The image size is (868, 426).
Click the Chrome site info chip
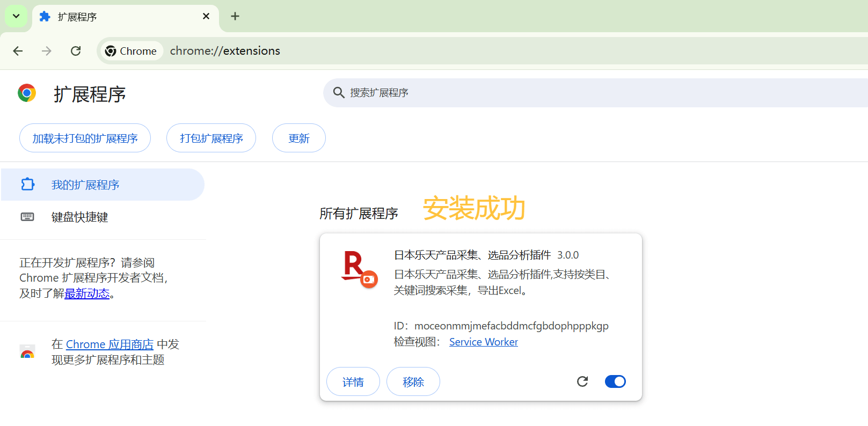click(132, 51)
